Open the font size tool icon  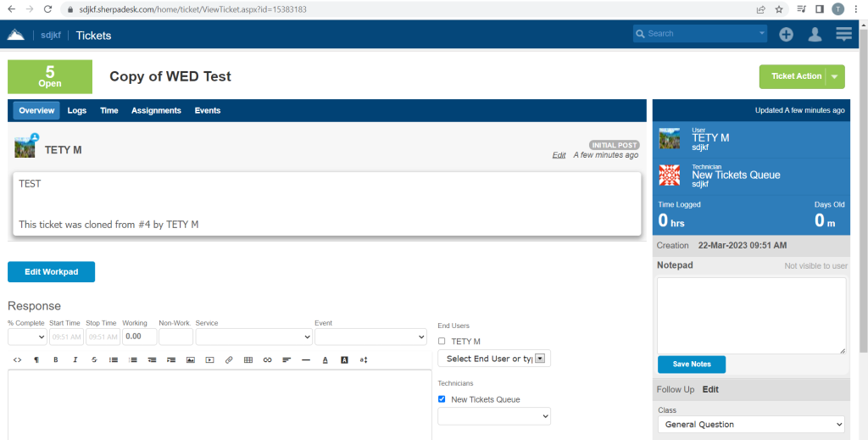pyautogui.click(x=364, y=359)
